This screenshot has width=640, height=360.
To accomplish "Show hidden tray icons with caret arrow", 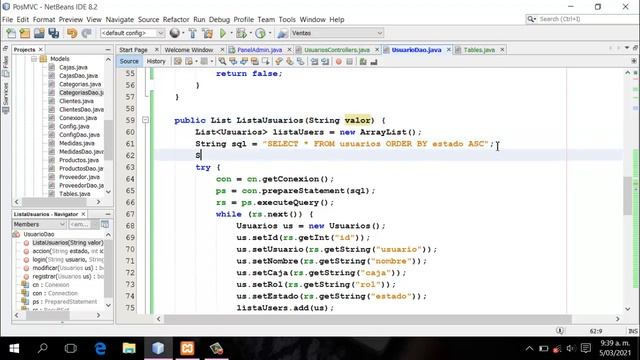I will [x=529, y=348].
